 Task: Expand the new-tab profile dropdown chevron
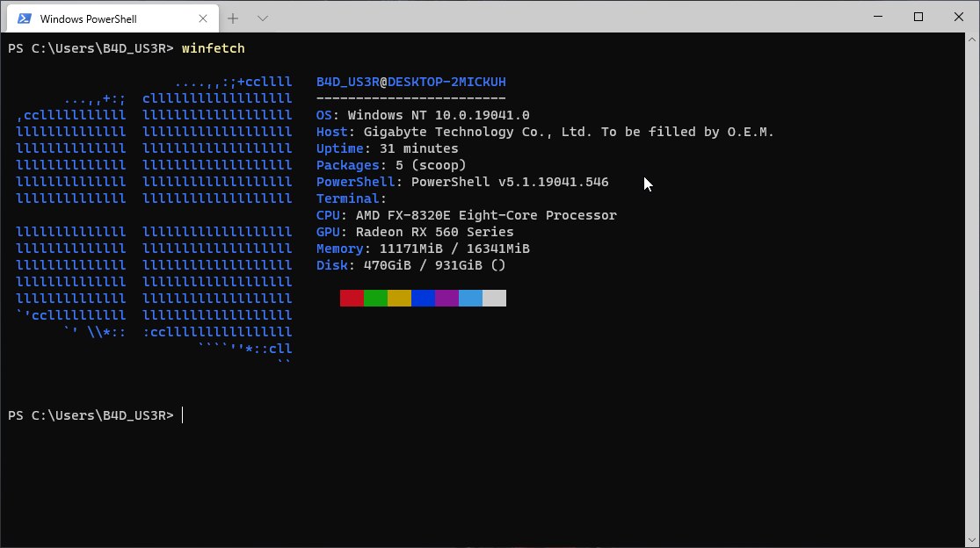[263, 18]
